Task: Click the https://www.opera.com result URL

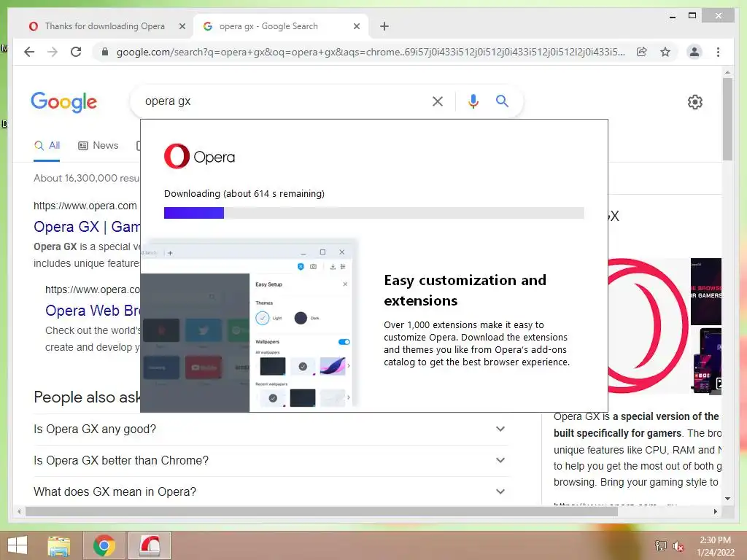Action: click(85, 206)
